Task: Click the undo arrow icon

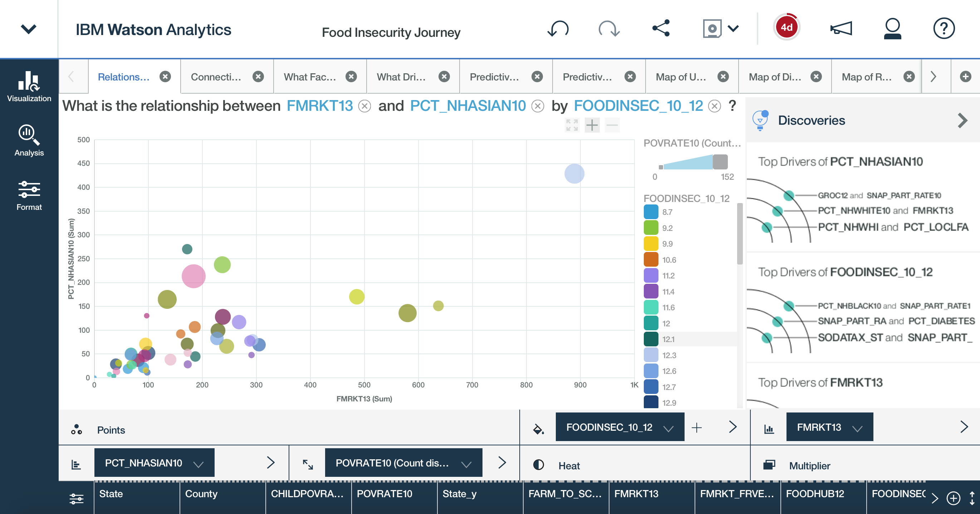Action: pos(558,29)
